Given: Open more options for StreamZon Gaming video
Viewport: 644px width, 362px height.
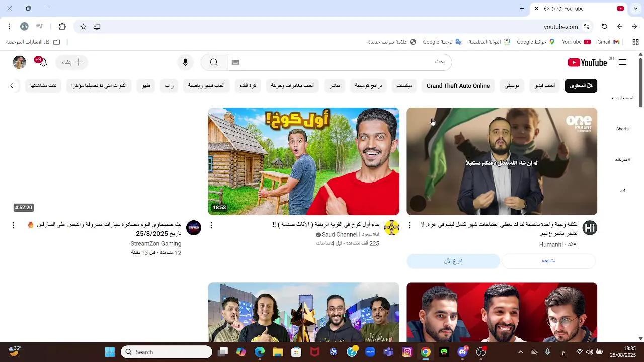Looking at the screenshot, I should point(13,225).
